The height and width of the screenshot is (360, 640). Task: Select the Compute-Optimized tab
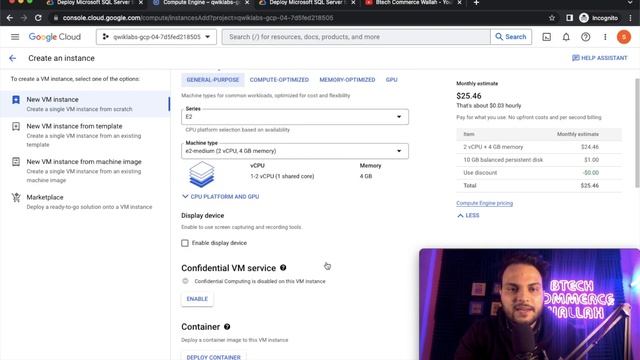(x=279, y=80)
